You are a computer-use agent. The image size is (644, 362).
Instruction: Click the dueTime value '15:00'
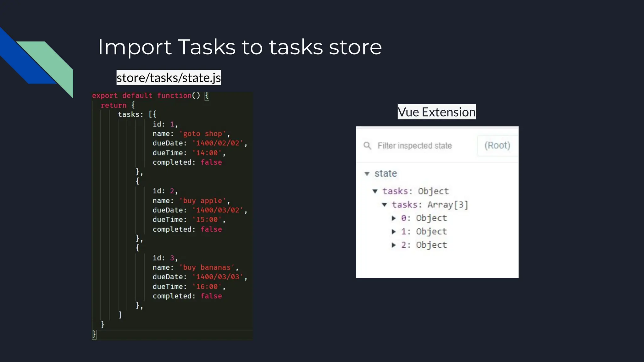click(x=207, y=220)
